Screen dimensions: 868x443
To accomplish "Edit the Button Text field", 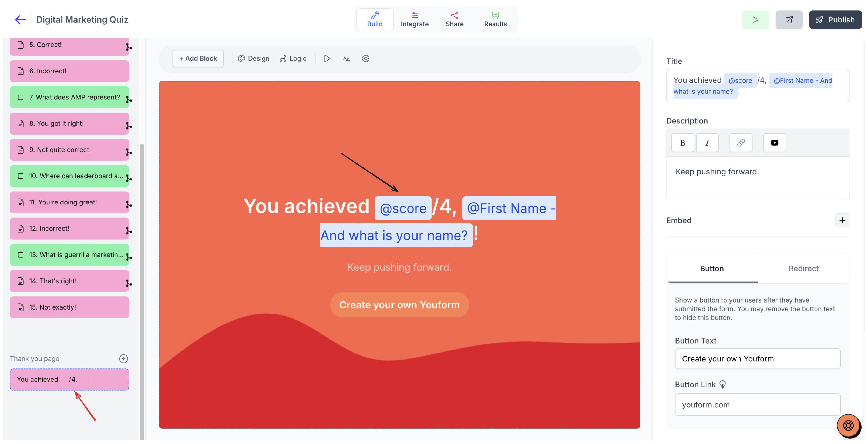I will pyautogui.click(x=757, y=359).
